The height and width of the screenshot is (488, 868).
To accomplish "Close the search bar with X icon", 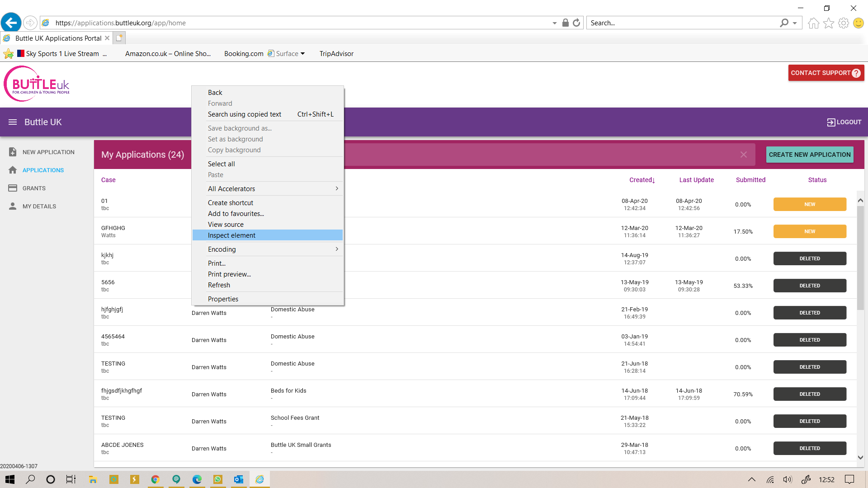I will pyautogui.click(x=744, y=155).
